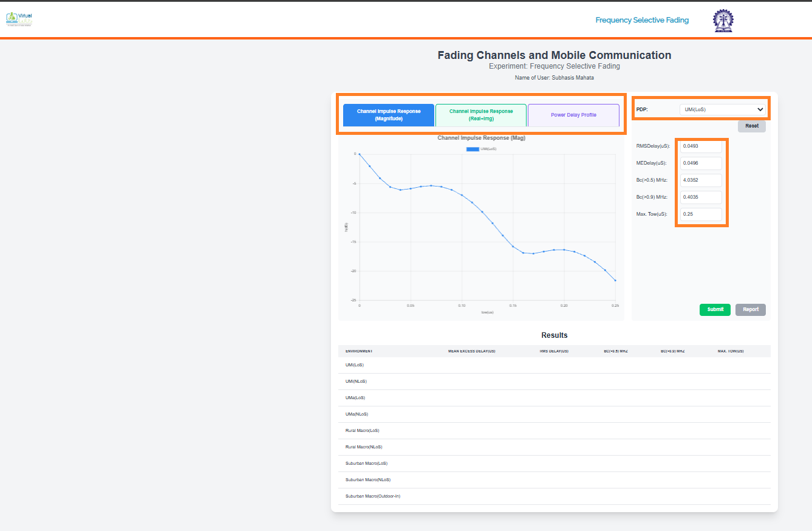This screenshot has width=812, height=531.
Task: Click the Max. Tow(uS) input field
Action: click(701, 214)
